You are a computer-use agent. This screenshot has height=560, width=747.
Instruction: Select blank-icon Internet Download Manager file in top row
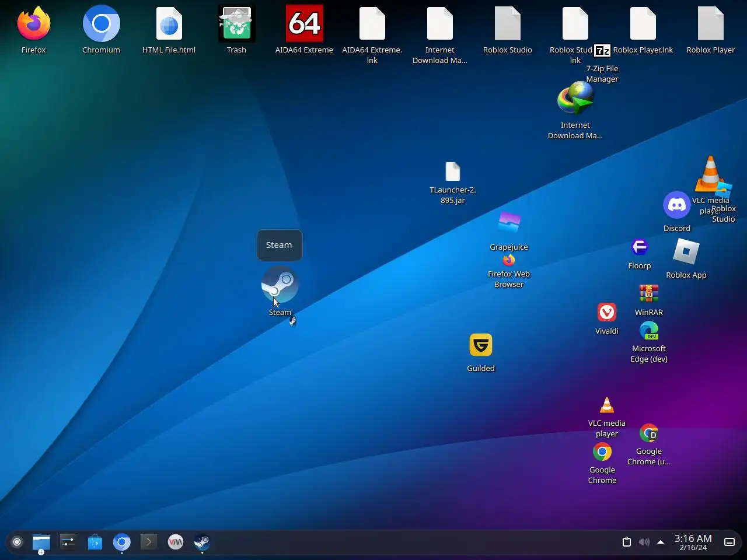(440, 24)
